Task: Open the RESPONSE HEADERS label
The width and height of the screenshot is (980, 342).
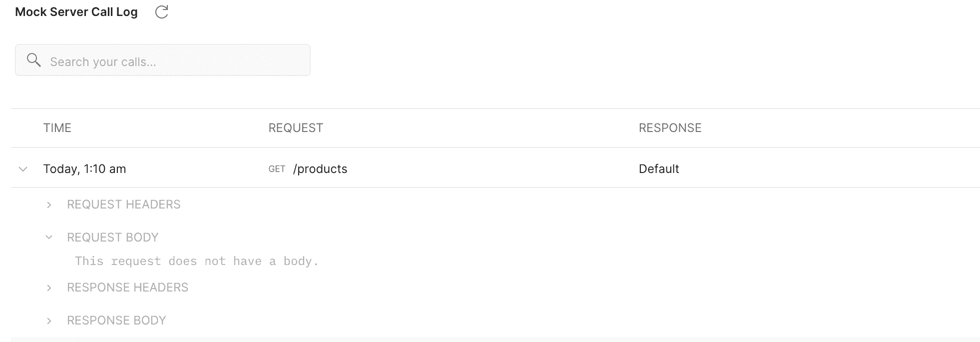Action: (128, 287)
